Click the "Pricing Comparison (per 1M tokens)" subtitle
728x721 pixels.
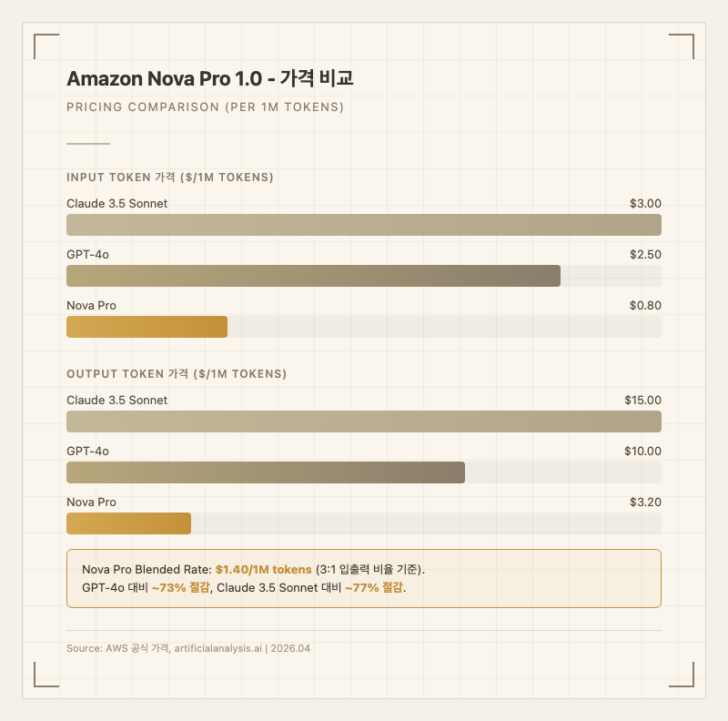(x=205, y=107)
